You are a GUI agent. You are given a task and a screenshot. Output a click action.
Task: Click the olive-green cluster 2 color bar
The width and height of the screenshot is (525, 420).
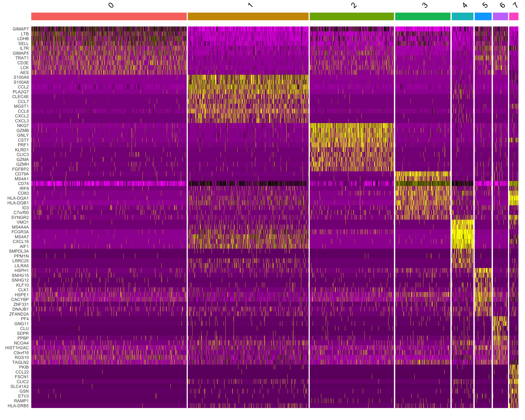coord(352,16)
